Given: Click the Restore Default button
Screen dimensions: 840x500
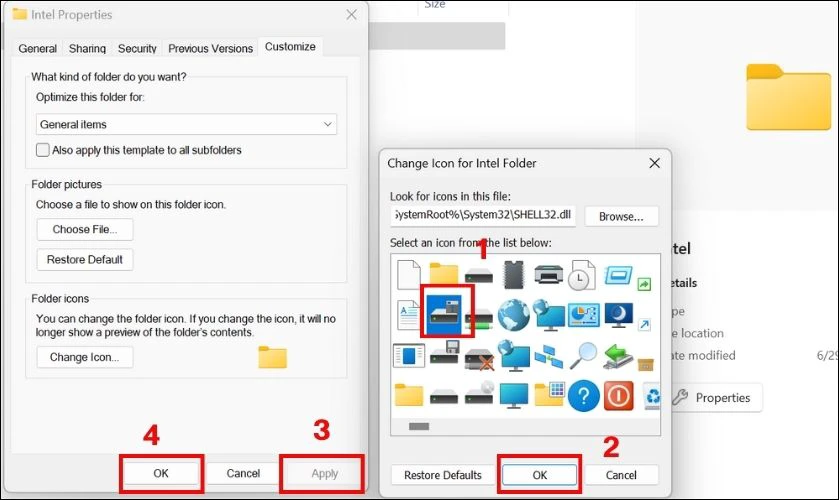Looking at the screenshot, I should click(85, 259).
